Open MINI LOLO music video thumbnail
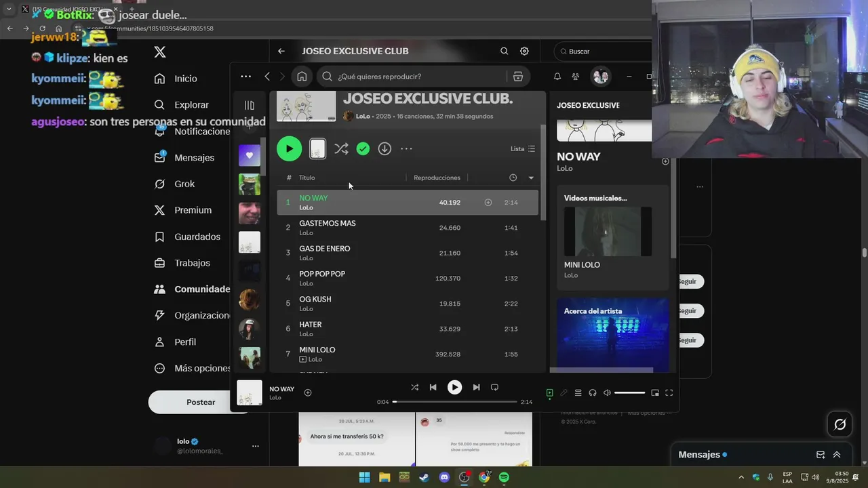 pyautogui.click(x=608, y=231)
